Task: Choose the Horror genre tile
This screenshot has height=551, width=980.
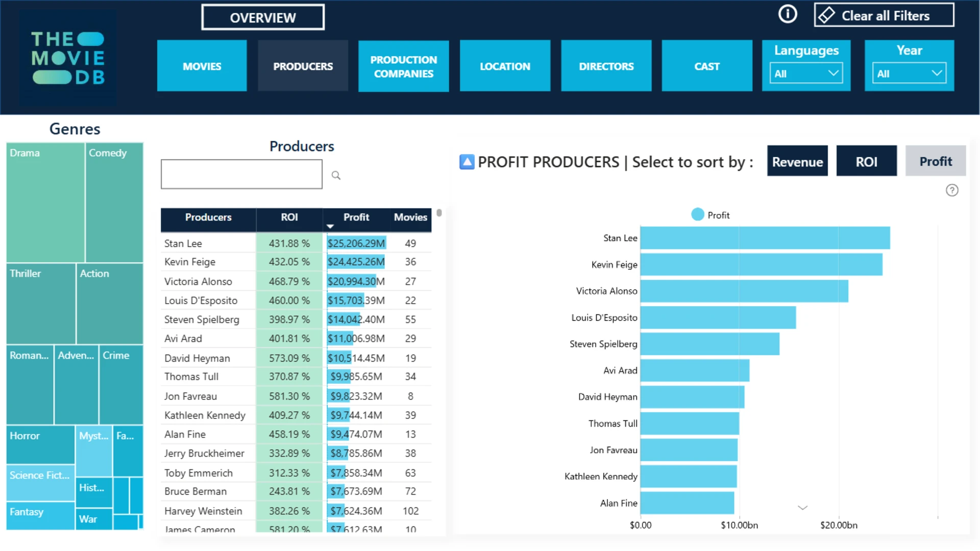Action: [40, 444]
